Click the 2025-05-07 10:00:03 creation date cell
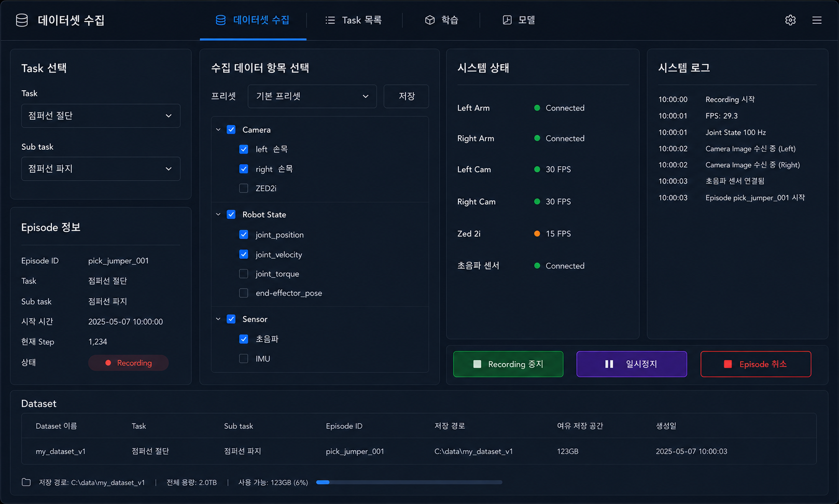This screenshot has width=839, height=504. coord(691,452)
